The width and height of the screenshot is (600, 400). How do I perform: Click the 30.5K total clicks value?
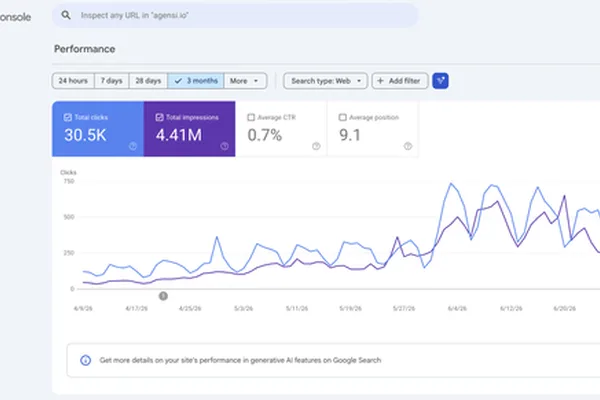tap(85, 135)
